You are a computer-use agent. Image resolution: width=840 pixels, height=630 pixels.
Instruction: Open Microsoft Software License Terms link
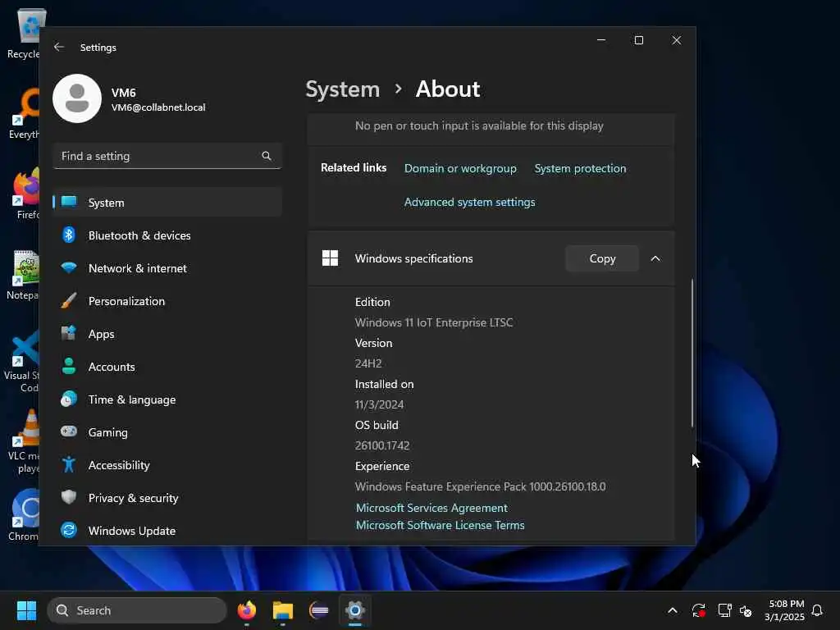(440, 525)
